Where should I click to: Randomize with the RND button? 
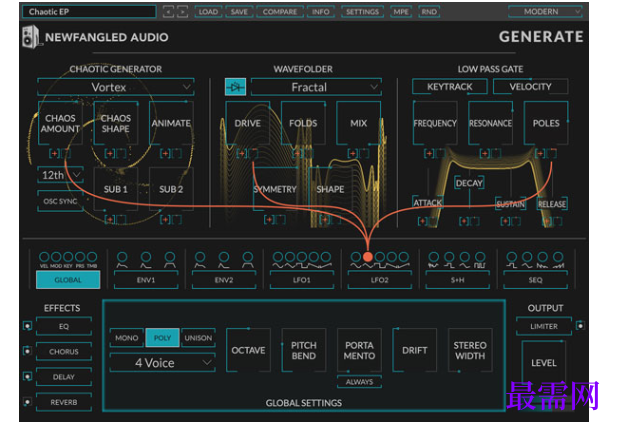click(429, 12)
